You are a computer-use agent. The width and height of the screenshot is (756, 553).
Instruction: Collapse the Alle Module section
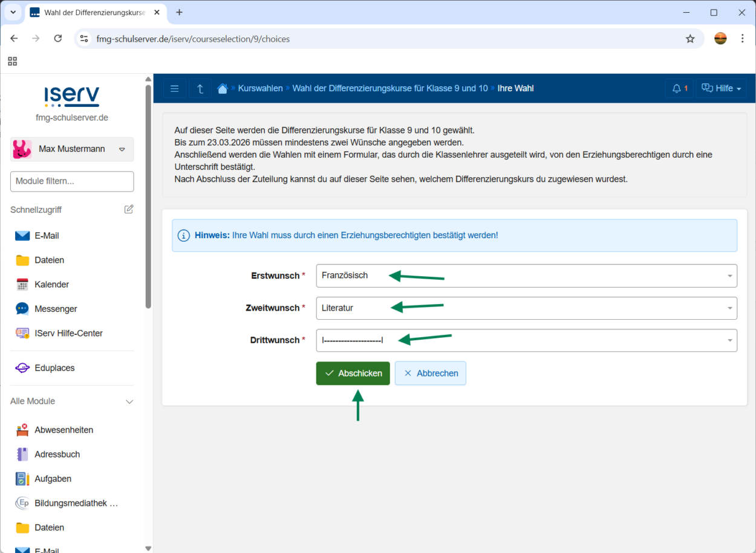129,401
